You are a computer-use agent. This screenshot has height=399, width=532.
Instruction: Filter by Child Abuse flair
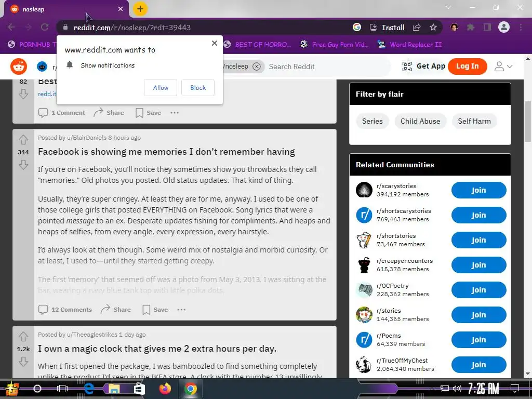click(x=420, y=121)
